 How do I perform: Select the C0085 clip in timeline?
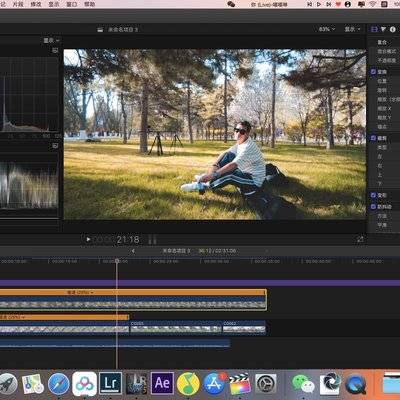tap(176, 327)
